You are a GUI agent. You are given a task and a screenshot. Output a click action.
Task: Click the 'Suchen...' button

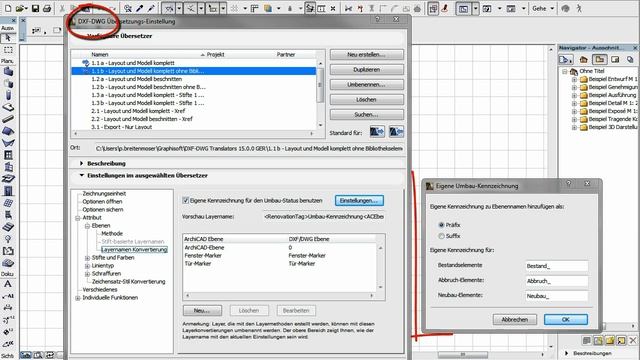[367, 115]
